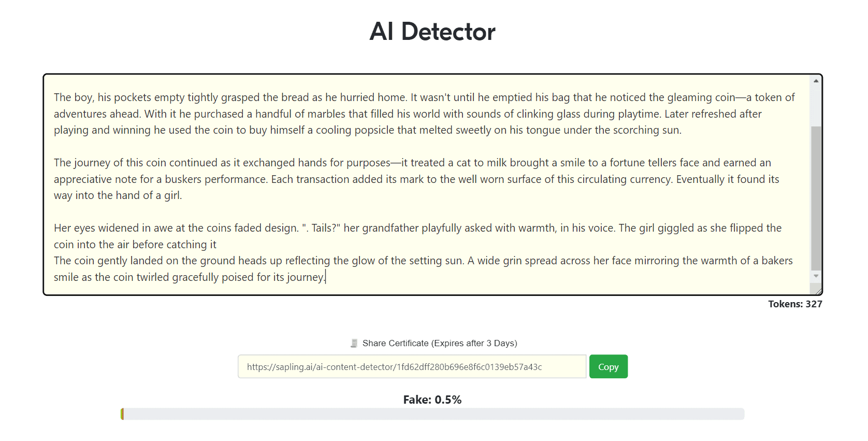Click after the final word "journey."
This screenshot has width=868, height=441.
pos(325,277)
